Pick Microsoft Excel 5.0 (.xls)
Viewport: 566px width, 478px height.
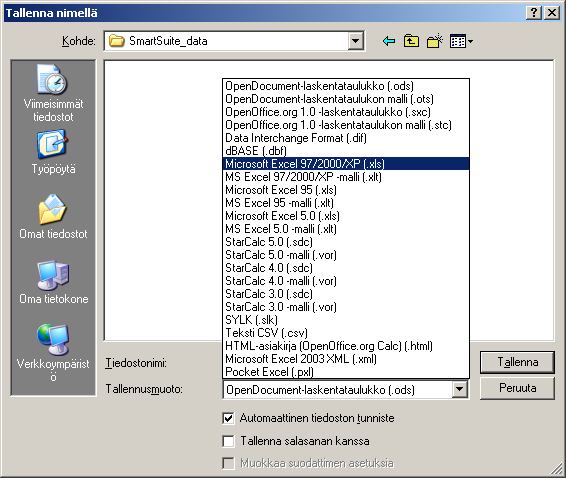[x=346, y=216]
